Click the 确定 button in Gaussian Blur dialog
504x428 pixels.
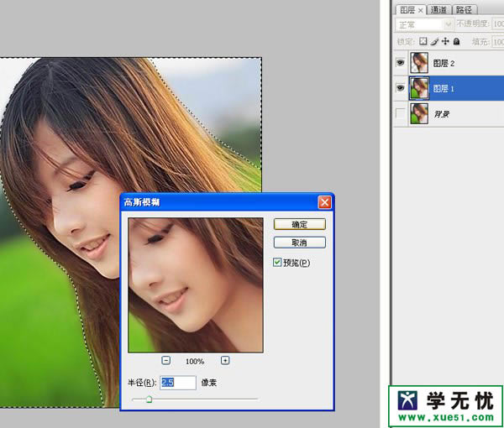300,224
